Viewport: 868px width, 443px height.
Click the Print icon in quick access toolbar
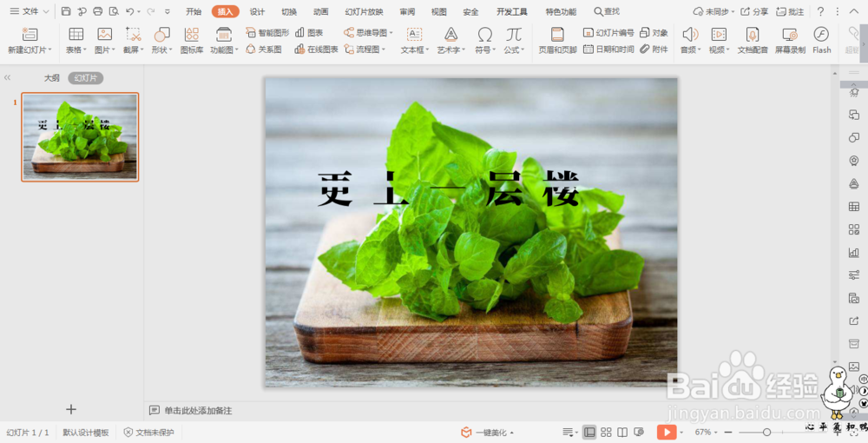click(x=98, y=11)
